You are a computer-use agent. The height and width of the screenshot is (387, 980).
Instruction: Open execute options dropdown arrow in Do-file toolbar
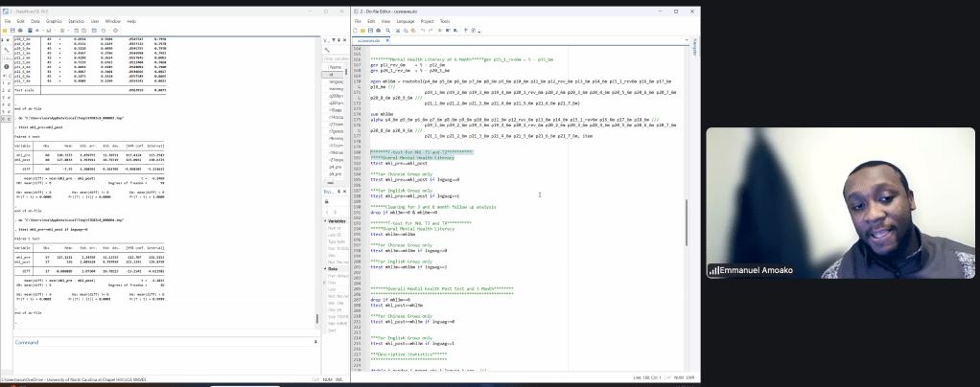[x=479, y=32]
